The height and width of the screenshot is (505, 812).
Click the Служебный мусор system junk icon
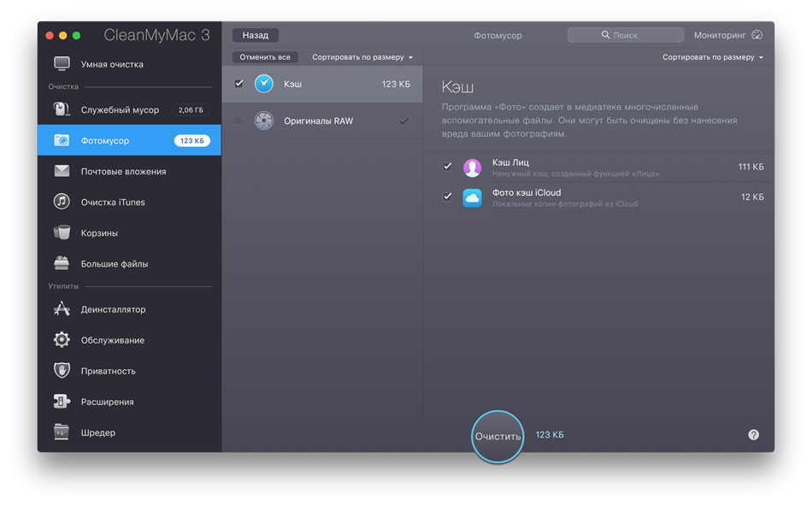point(62,109)
